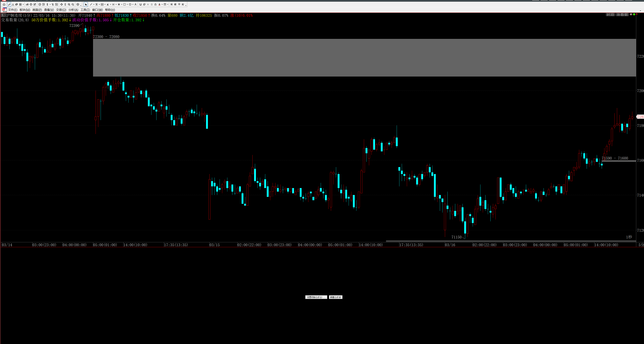Click the candlestick chart type icon
The image size is (644, 344).
click(x=27, y=5)
